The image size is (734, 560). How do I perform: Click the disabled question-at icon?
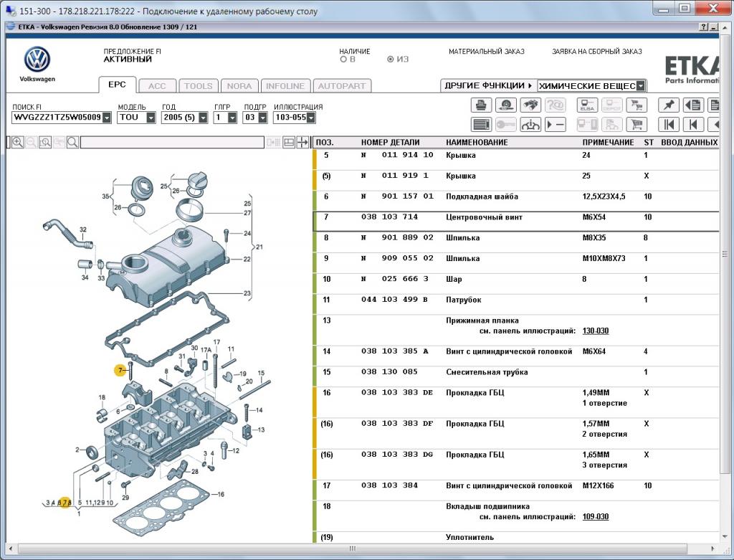point(555,105)
